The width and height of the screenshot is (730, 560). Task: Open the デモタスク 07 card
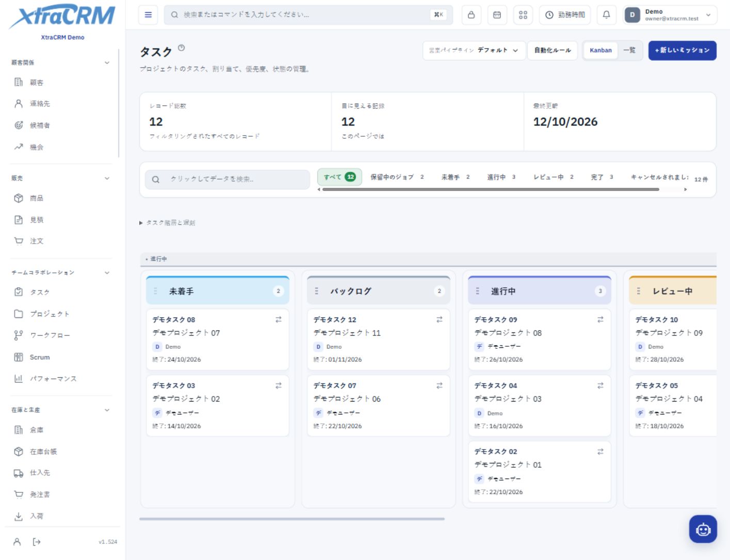click(x=378, y=406)
